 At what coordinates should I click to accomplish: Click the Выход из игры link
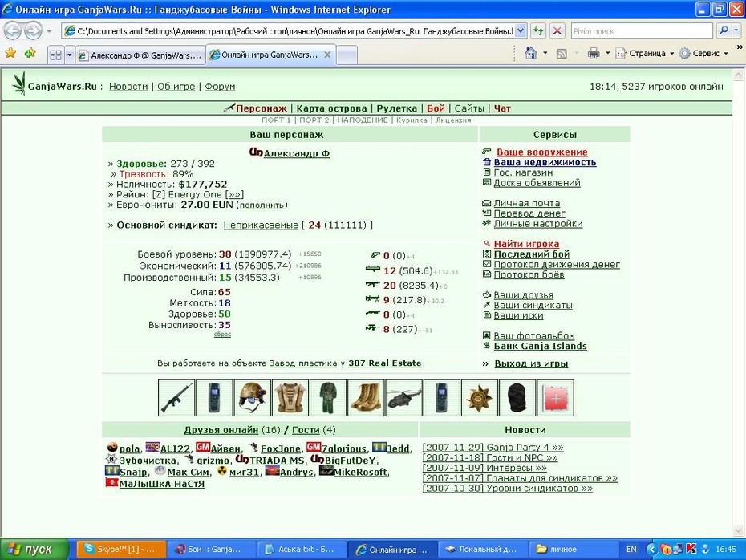tap(532, 364)
